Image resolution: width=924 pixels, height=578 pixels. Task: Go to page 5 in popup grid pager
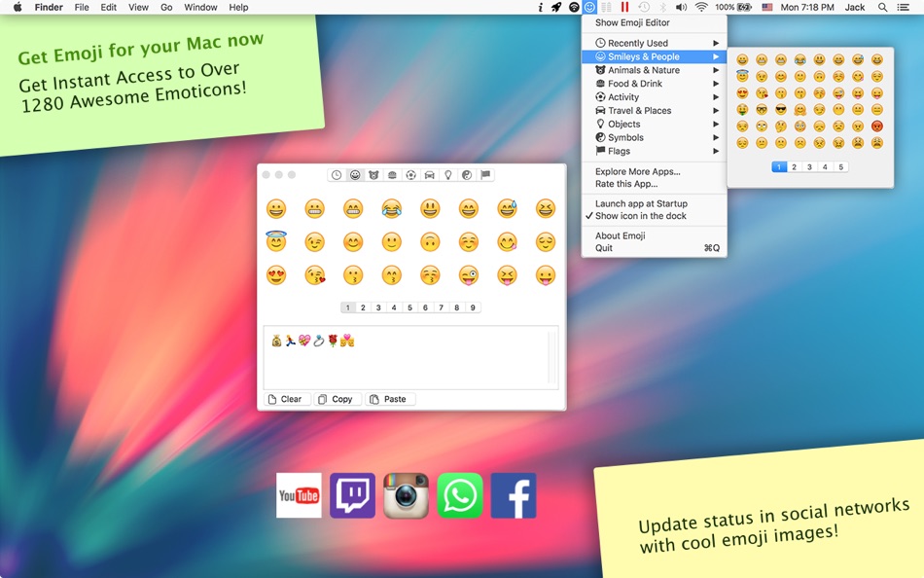(x=841, y=167)
